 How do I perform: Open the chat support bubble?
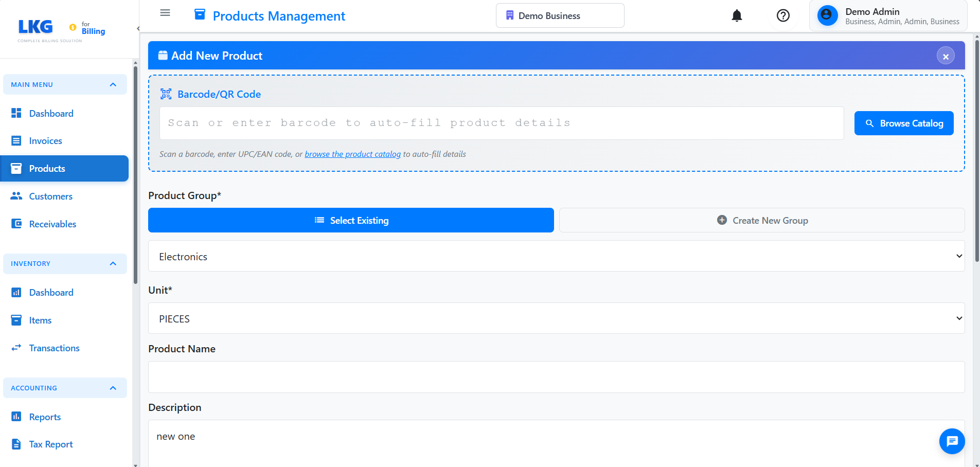pos(952,441)
